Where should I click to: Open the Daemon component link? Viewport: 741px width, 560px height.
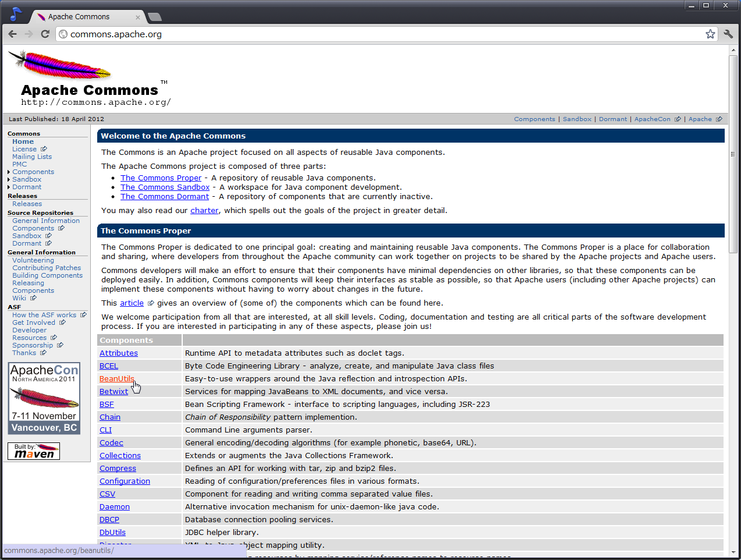click(115, 507)
